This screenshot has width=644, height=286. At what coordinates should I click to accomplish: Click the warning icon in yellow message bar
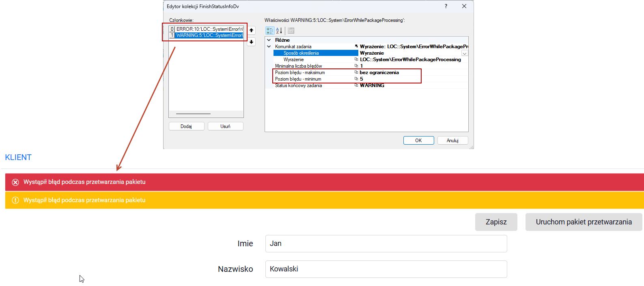click(15, 200)
